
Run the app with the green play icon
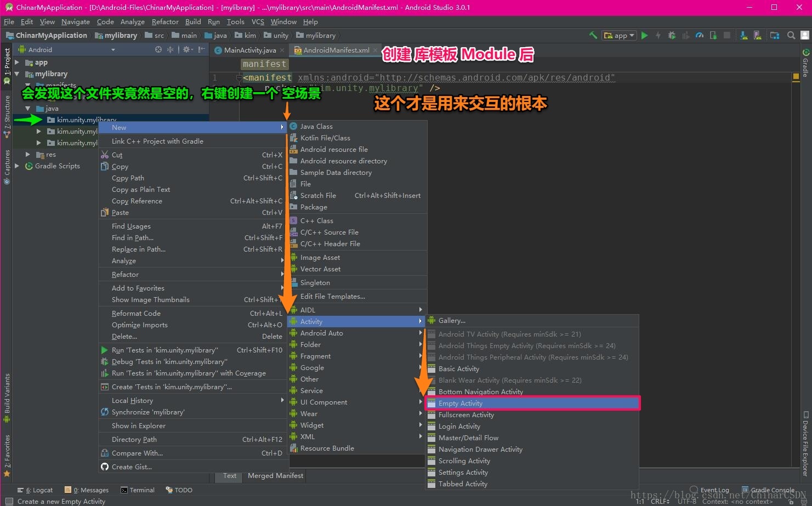pos(645,35)
